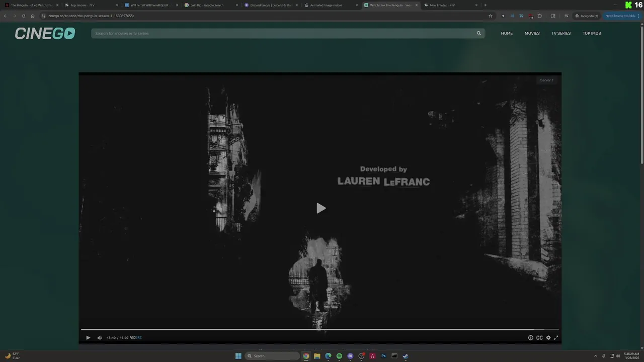The image size is (644, 362).
Task: Open Chrome from the taskbar
Action: (x=306, y=356)
